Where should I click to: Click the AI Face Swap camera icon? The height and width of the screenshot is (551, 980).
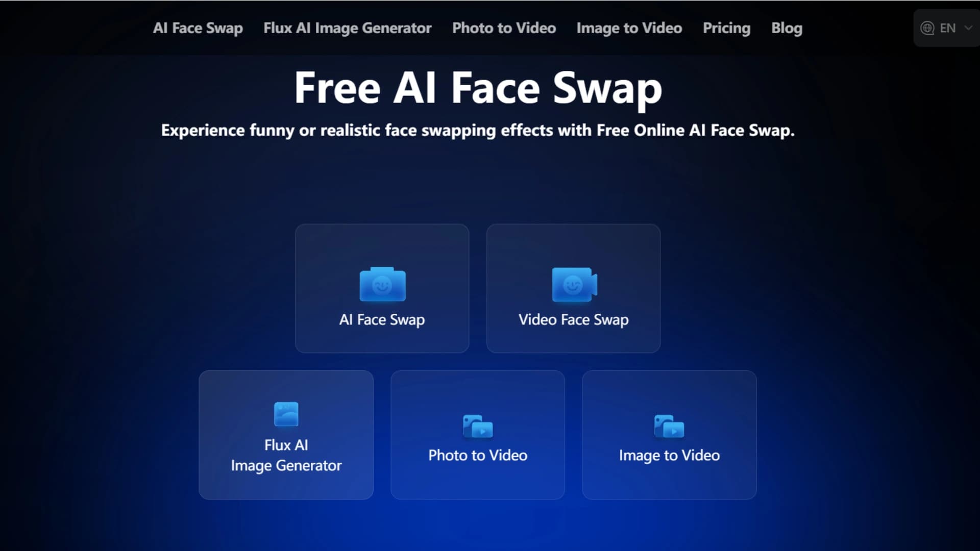pyautogui.click(x=382, y=284)
